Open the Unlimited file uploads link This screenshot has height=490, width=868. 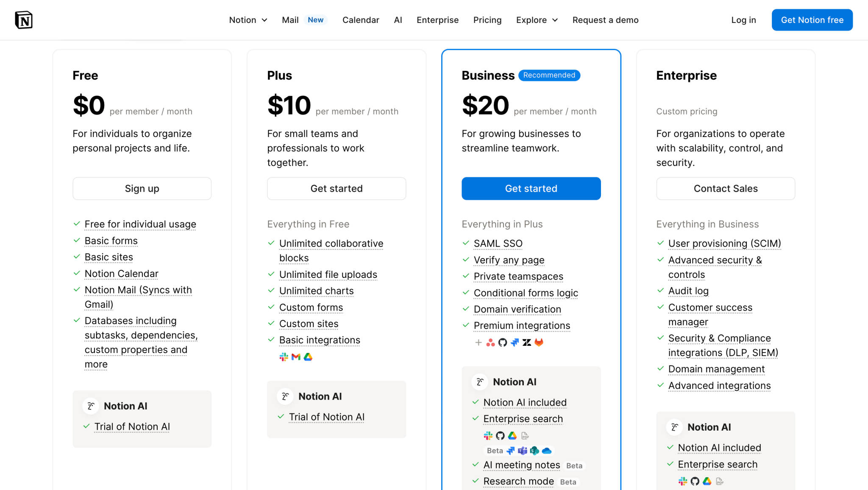(328, 274)
